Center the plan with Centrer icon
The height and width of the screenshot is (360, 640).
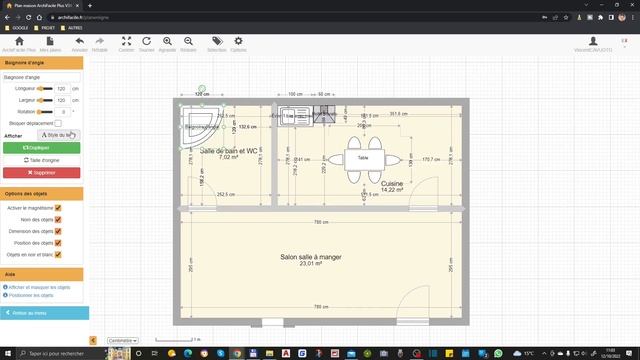127,41
